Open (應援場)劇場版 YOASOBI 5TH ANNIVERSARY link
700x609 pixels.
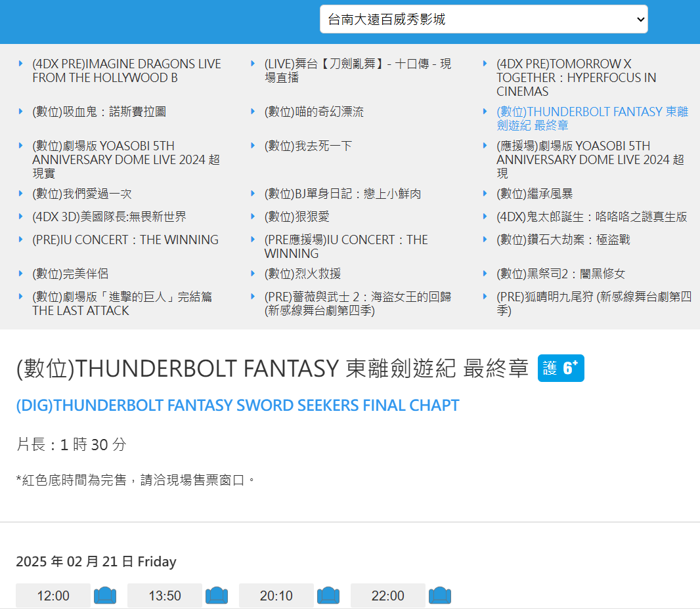tap(590, 159)
